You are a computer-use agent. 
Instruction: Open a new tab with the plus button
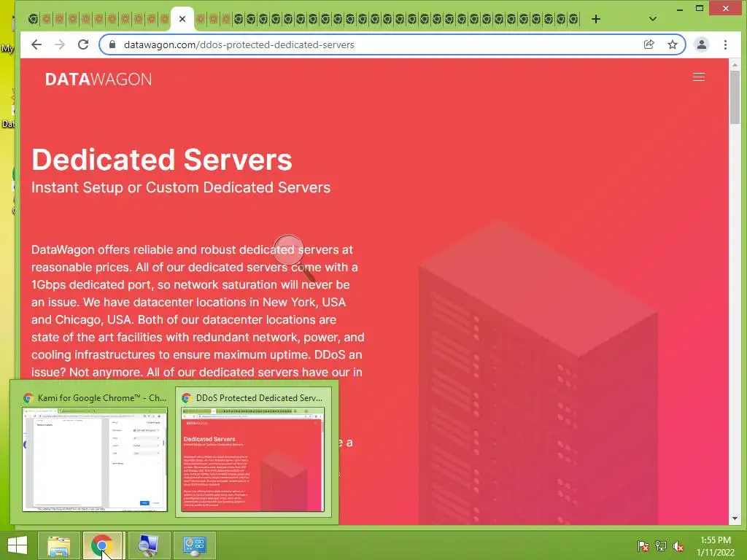pos(595,19)
